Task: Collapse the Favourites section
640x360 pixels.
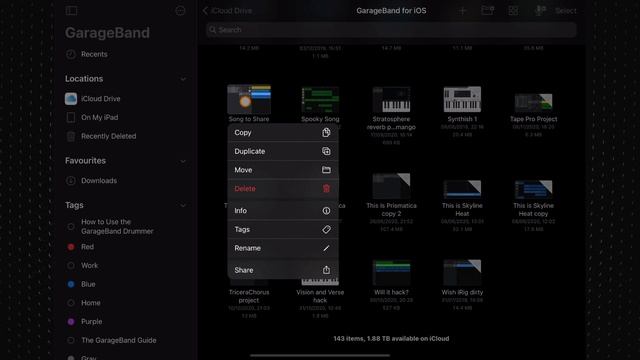Action: (183, 161)
